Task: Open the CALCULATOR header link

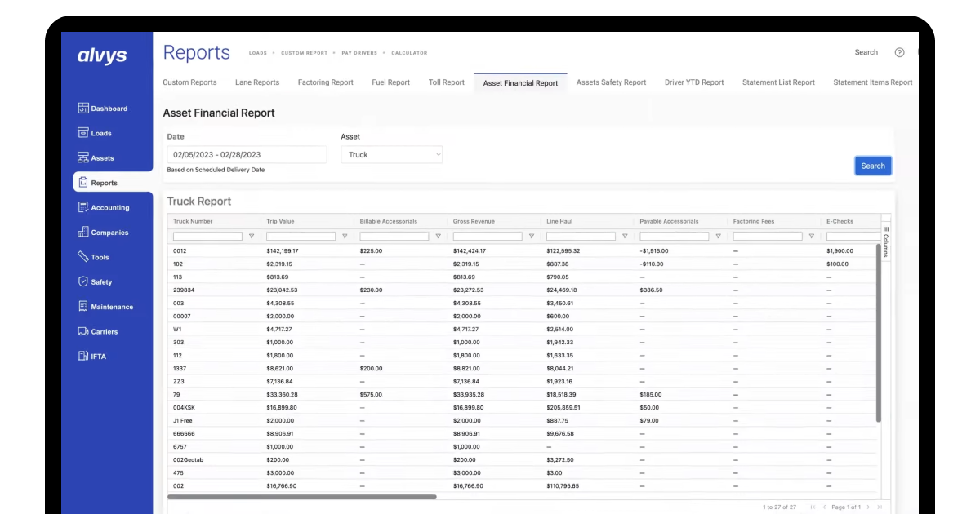Action: (x=409, y=53)
